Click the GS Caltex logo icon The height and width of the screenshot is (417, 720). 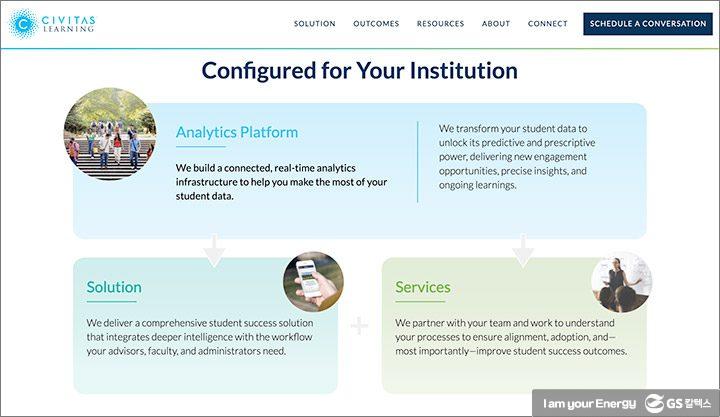click(x=655, y=403)
